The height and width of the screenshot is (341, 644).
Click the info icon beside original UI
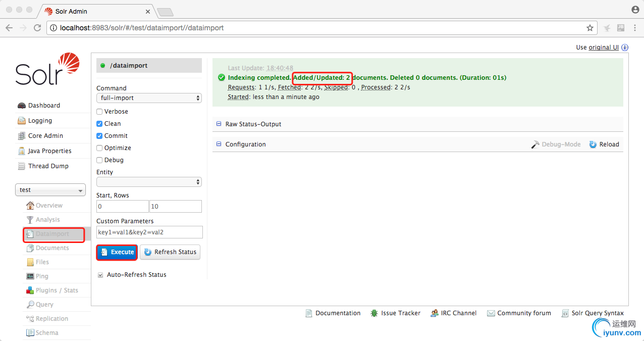click(625, 47)
